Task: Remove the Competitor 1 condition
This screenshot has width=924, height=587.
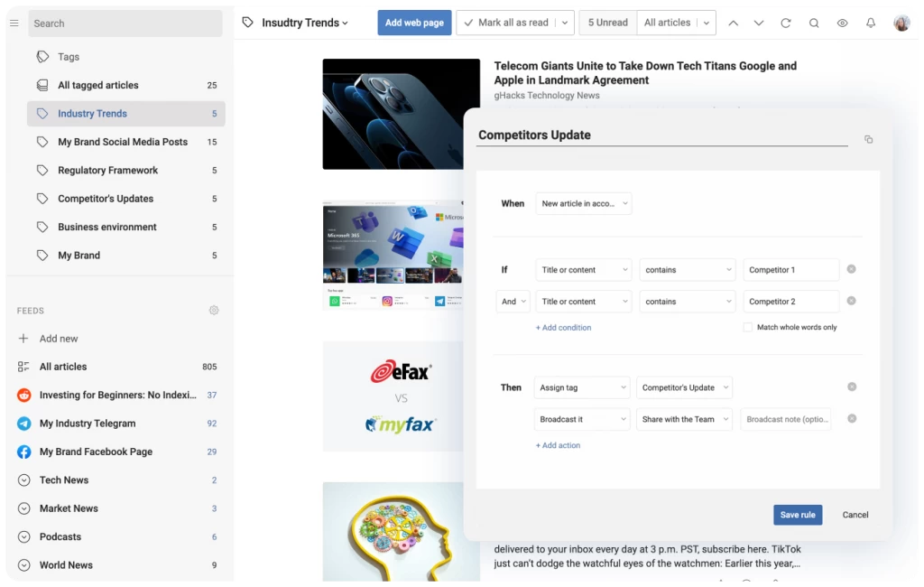Action: point(852,269)
